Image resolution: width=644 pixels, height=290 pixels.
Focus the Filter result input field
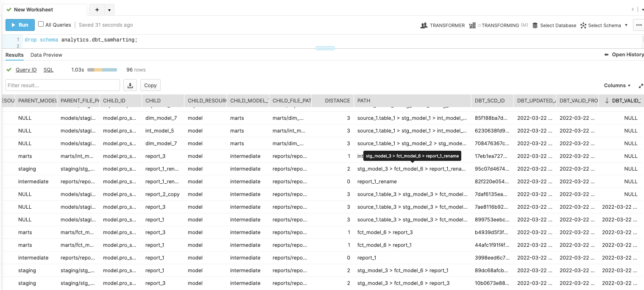[x=63, y=85]
